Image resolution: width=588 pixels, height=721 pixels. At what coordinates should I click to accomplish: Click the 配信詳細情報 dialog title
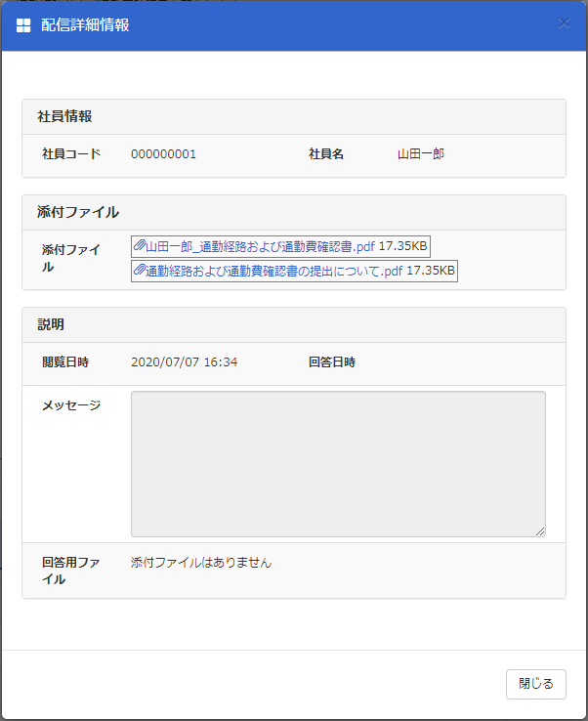tap(85, 24)
